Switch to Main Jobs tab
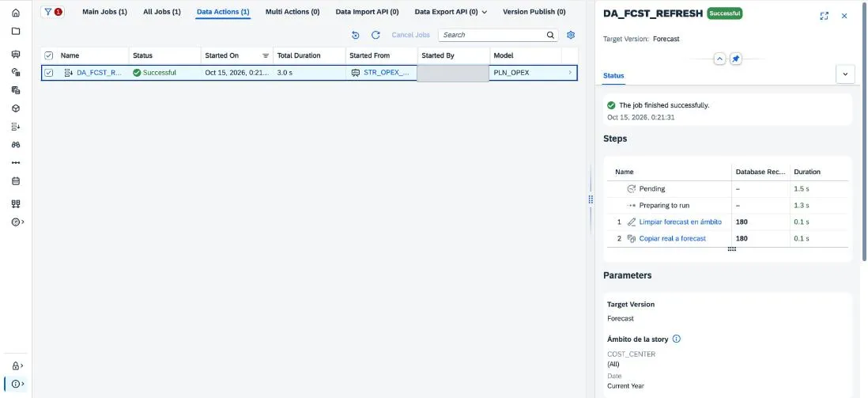 [104, 12]
